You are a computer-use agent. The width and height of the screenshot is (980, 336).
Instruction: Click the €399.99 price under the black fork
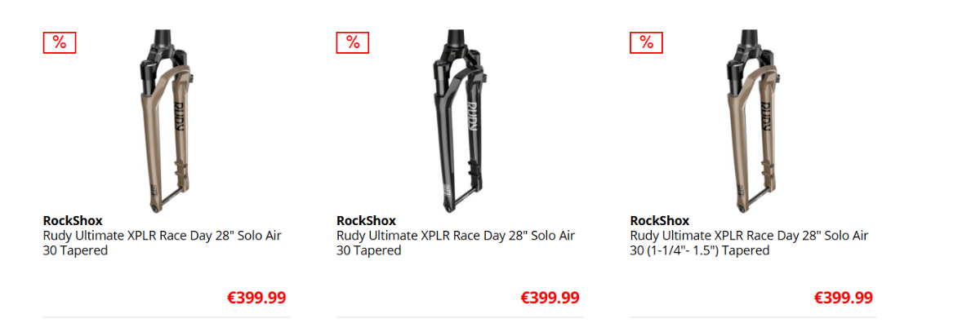pos(550,298)
